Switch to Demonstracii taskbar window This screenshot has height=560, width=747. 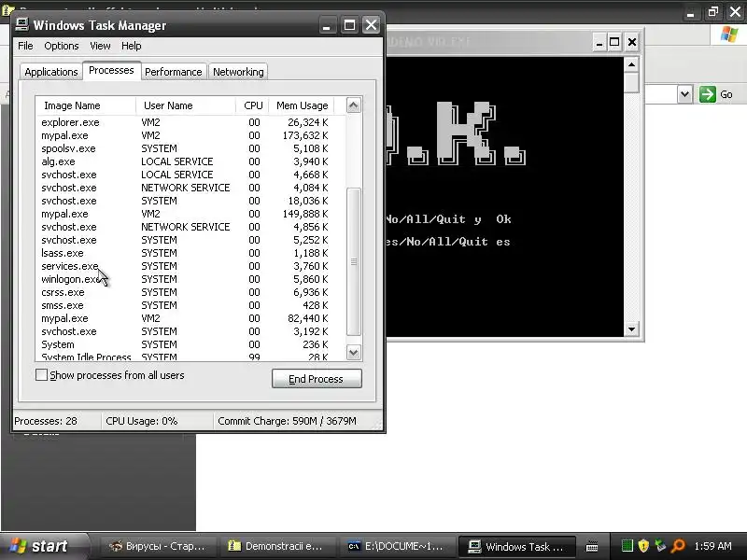point(275,546)
